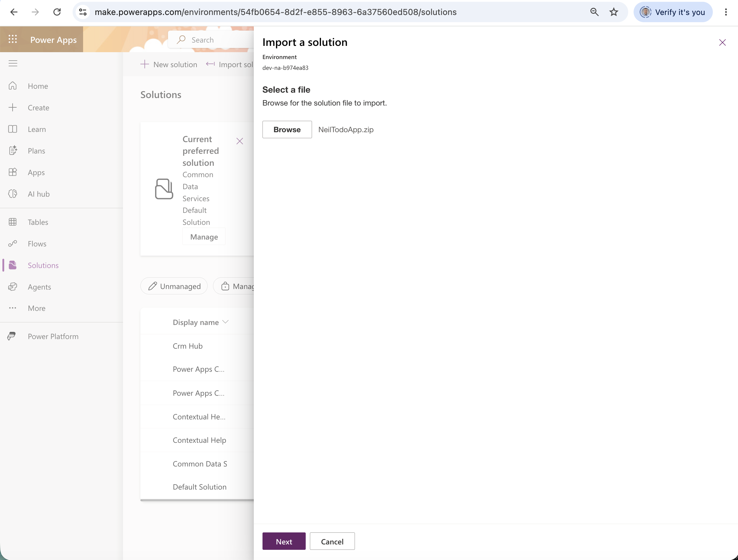Select the Crm Hub solution row

coord(197,346)
